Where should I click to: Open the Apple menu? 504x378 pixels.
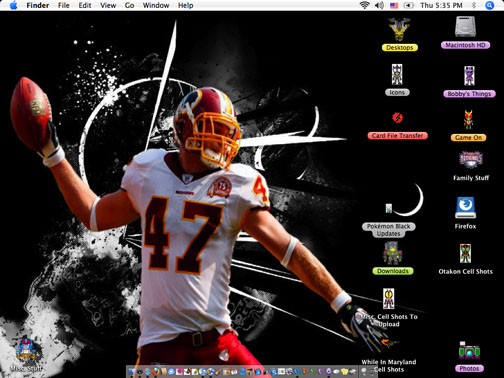(x=13, y=5)
